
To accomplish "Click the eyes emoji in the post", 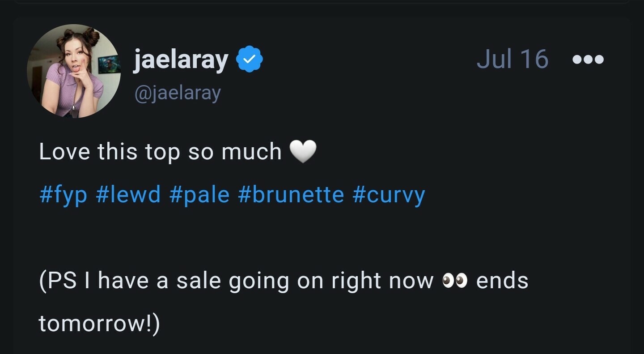I will (x=454, y=281).
